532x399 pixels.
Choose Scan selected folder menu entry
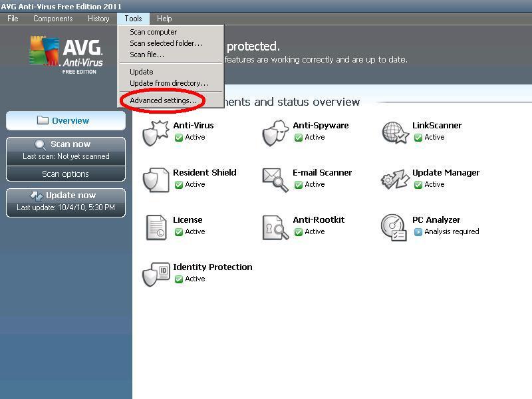166,43
